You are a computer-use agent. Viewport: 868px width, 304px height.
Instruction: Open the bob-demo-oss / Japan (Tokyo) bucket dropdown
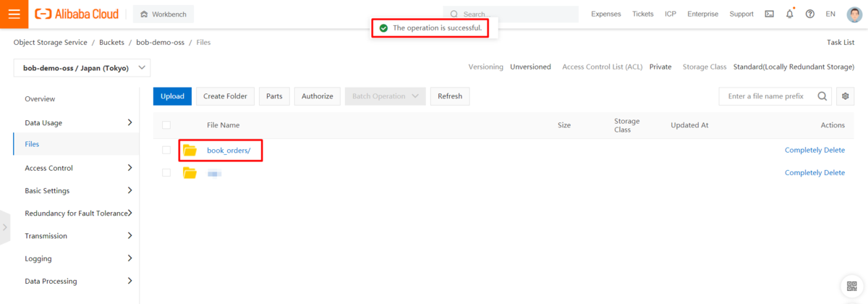(x=82, y=68)
